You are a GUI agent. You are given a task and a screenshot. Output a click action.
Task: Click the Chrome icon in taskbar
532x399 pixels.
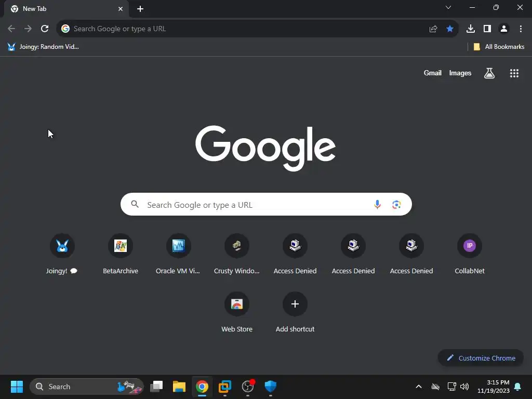point(202,387)
